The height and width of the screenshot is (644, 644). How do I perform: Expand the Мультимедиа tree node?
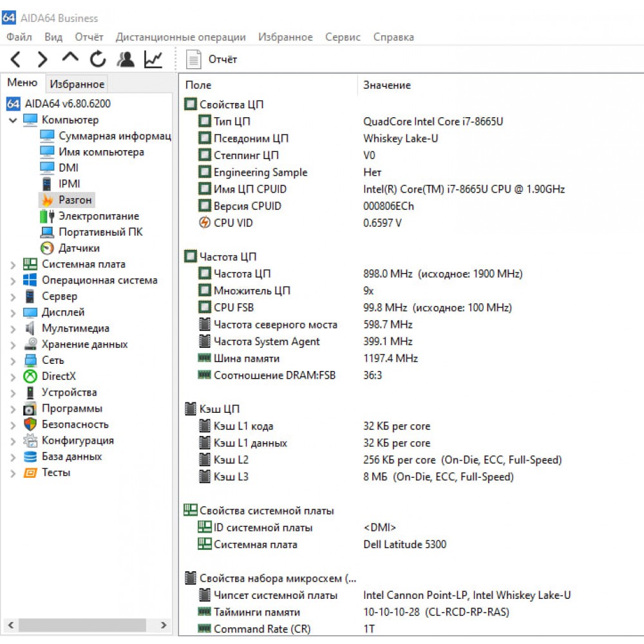pos(13,329)
